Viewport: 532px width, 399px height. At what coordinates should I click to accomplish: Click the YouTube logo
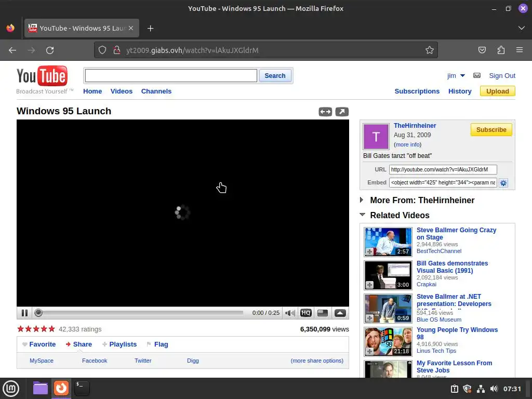click(42, 76)
